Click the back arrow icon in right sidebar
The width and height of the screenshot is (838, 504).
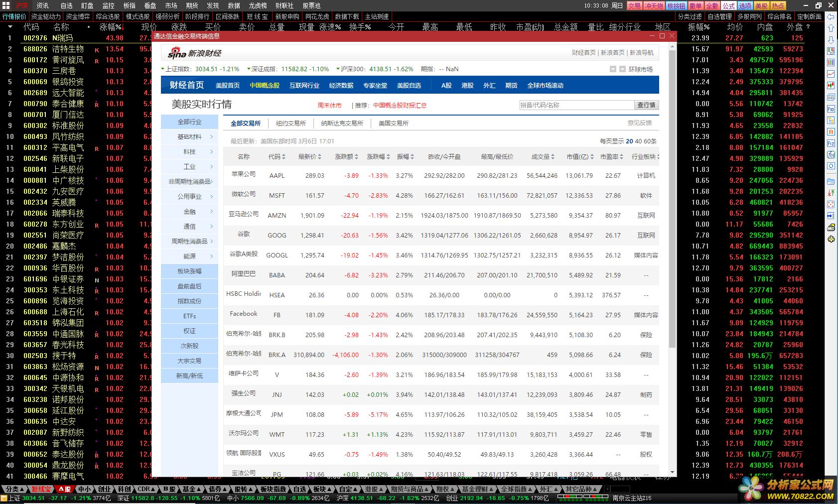(x=831, y=17)
